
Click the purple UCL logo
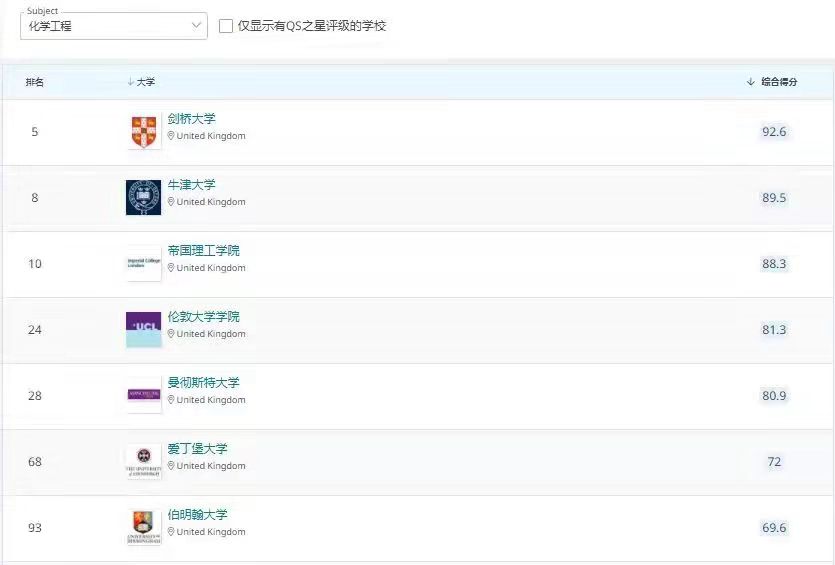(144, 330)
